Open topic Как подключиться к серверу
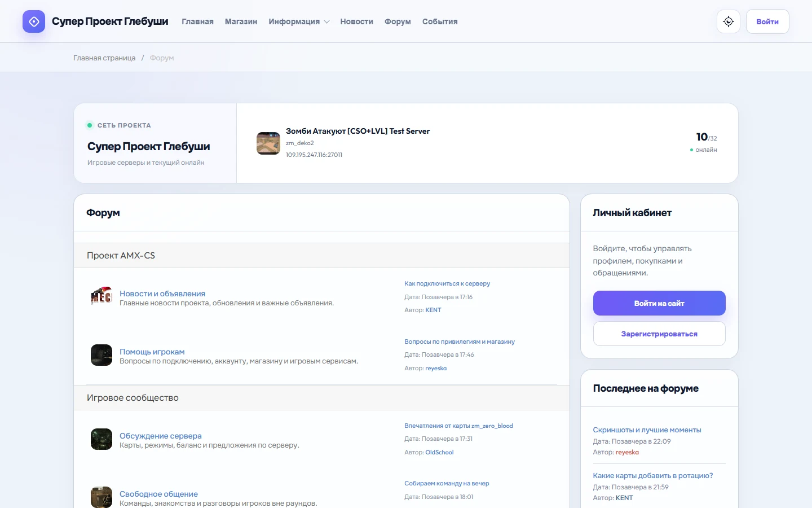The height and width of the screenshot is (508, 812). click(447, 283)
